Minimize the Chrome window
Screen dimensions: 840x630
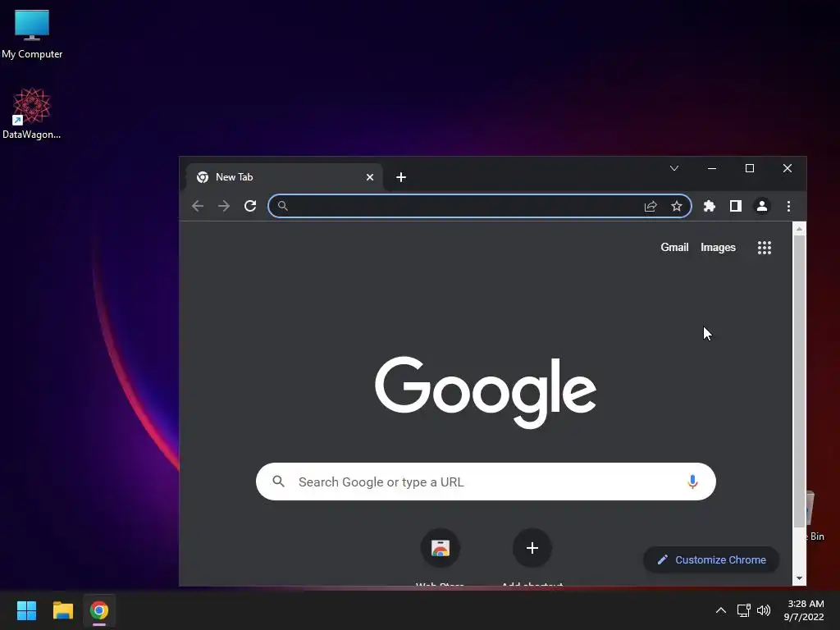point(712,168)
